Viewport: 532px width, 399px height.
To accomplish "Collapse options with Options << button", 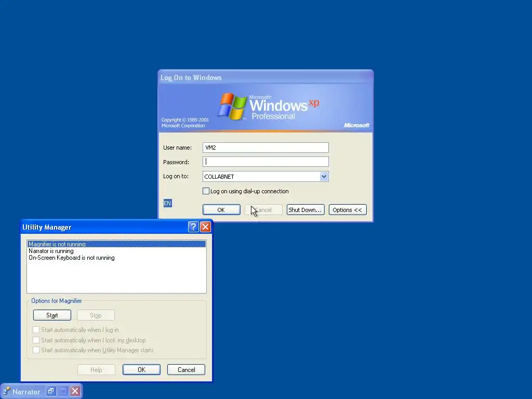I will (348, 210).
